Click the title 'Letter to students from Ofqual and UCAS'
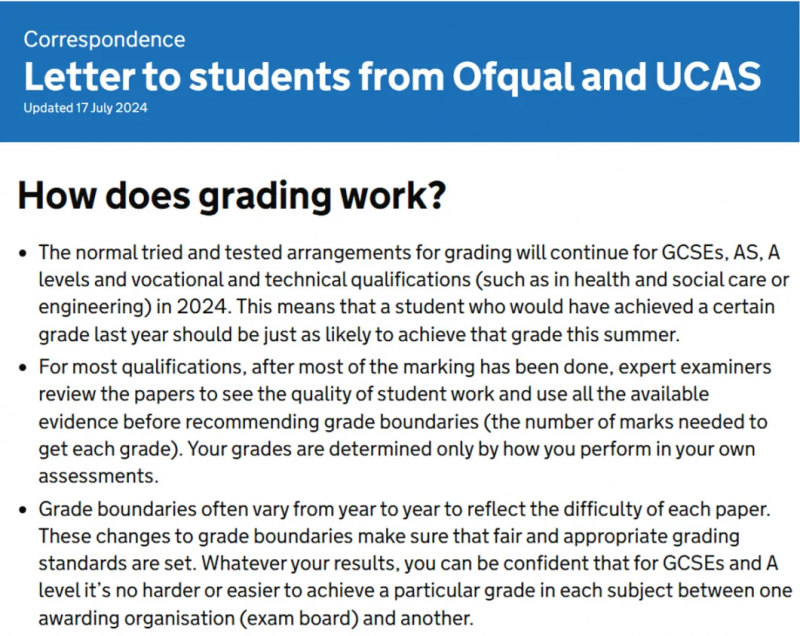Viewport: 800px width, 636px height. [x=392, y=77]
